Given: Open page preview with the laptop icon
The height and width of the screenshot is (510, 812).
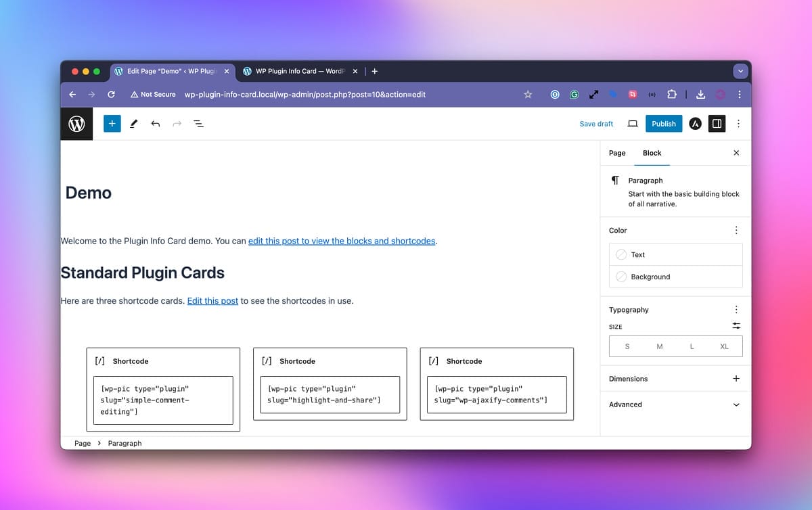Looking at the screenshot, I should [633, 124].
